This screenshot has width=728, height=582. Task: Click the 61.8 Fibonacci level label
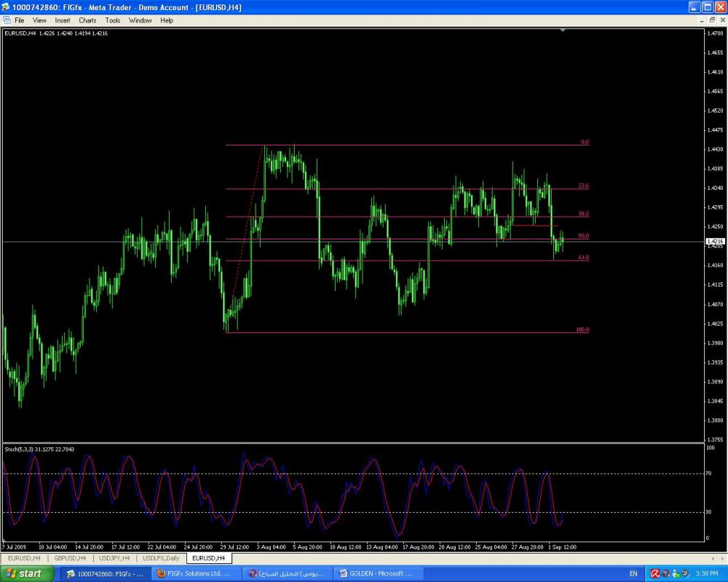pos(584,257)
